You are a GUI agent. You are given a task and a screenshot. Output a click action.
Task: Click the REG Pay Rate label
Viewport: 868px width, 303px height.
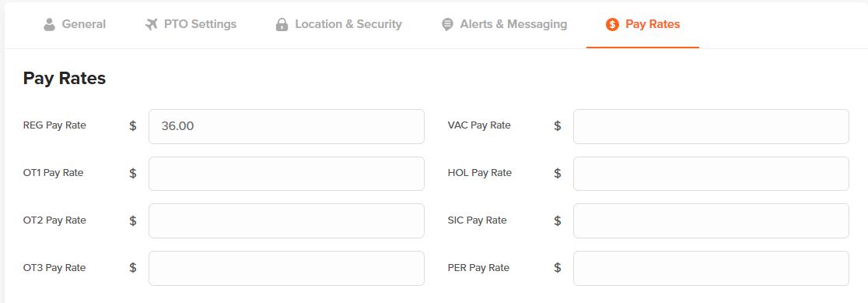54,125
